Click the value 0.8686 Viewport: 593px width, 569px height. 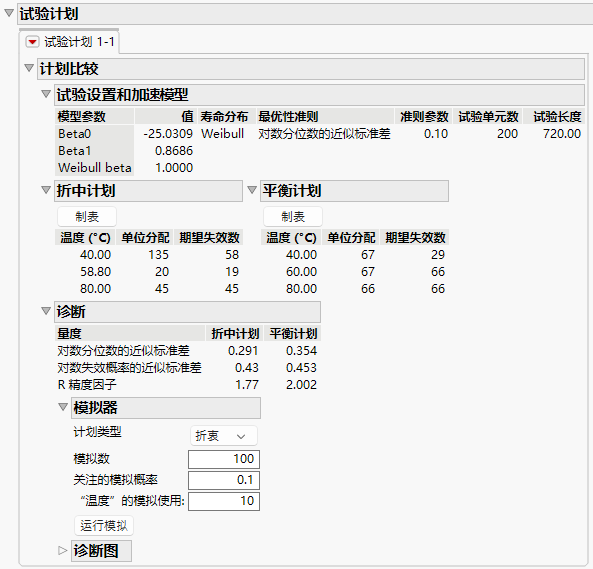click(x=174, y=150)
